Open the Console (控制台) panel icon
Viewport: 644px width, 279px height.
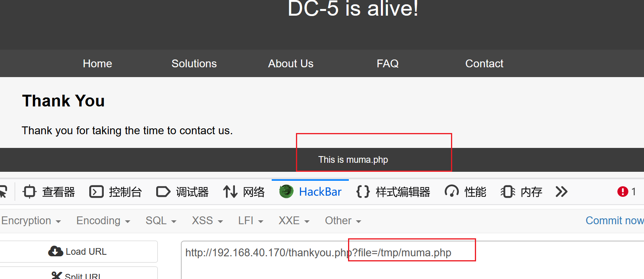[96, 192]
